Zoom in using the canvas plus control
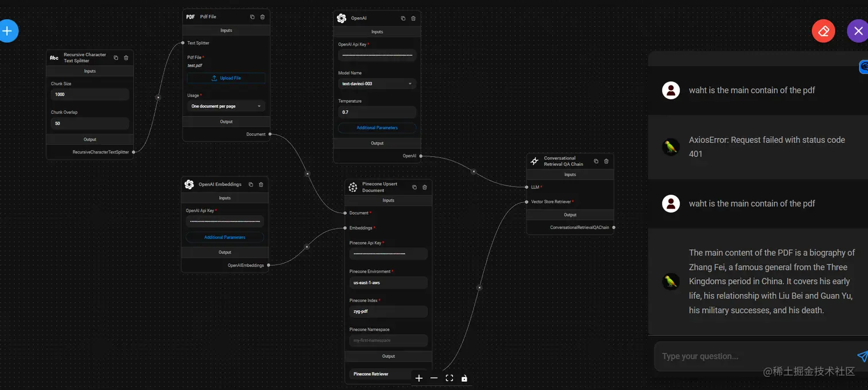Viewport: 868px width, 390px height. pos(419,378)
